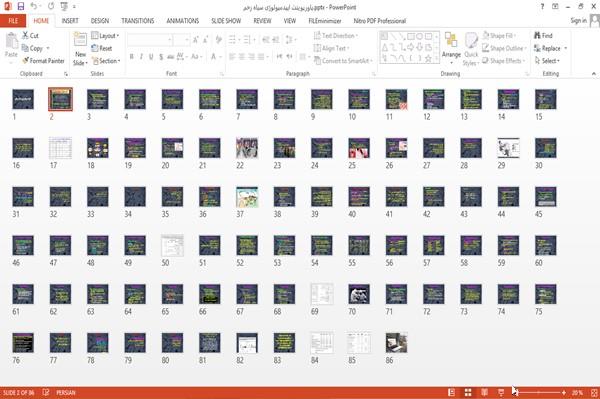The width and height of the screenshot is (600, 399).
Task: Click the Reset slide button
Action: click(x=102, y=48)
